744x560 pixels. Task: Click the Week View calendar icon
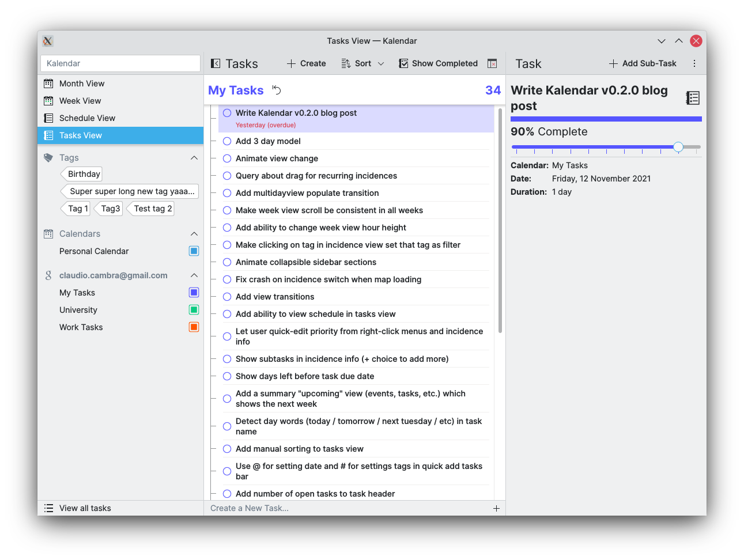point(48,101)
